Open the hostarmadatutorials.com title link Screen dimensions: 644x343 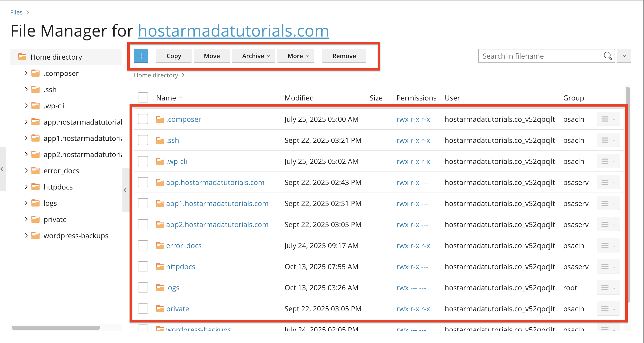pyautogui.click(x=233, y=31)
